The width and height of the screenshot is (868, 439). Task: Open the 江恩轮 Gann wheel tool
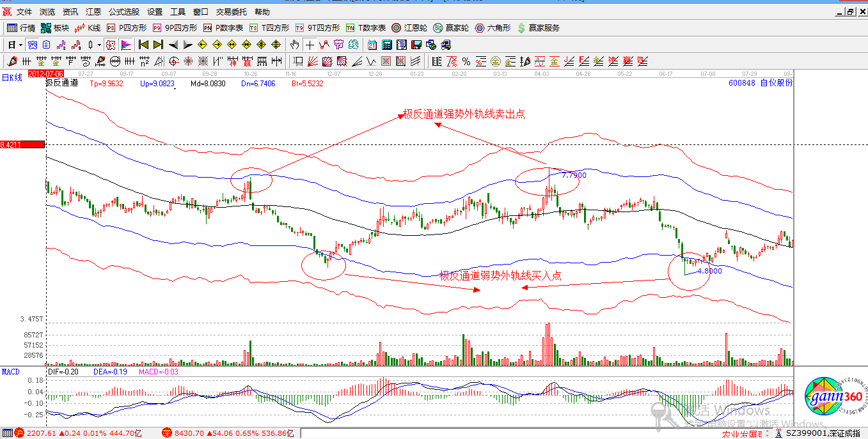(406, 28)
